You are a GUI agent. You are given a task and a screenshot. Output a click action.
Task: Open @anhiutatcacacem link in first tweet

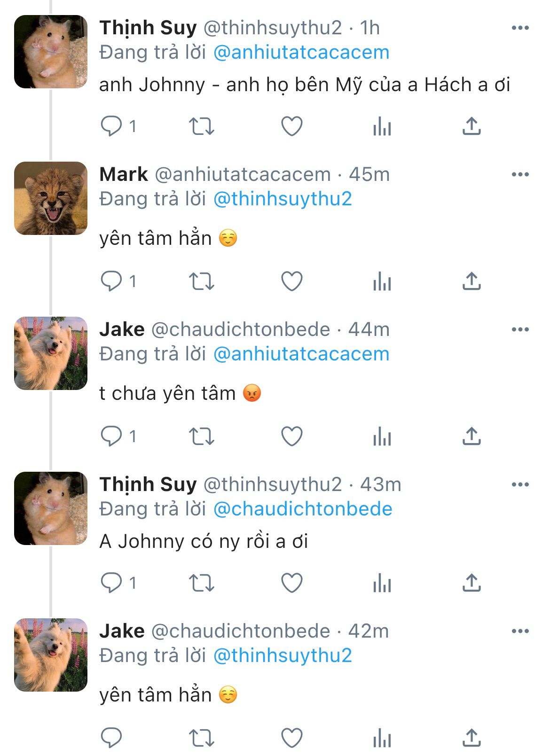[301, 52]
